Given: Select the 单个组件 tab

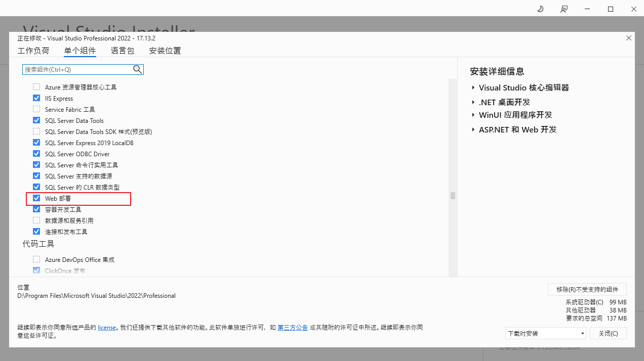Looking at the screenshot, I should click(80, 51).
